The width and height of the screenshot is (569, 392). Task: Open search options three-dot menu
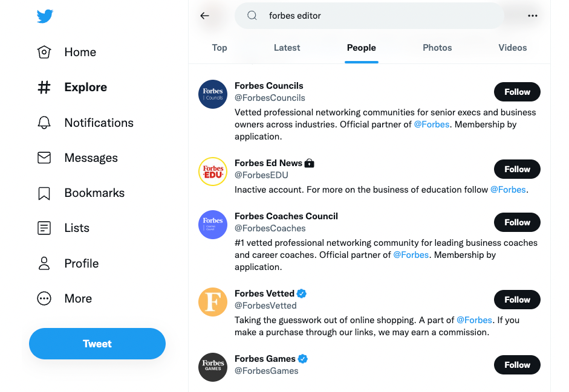point(532,16)
